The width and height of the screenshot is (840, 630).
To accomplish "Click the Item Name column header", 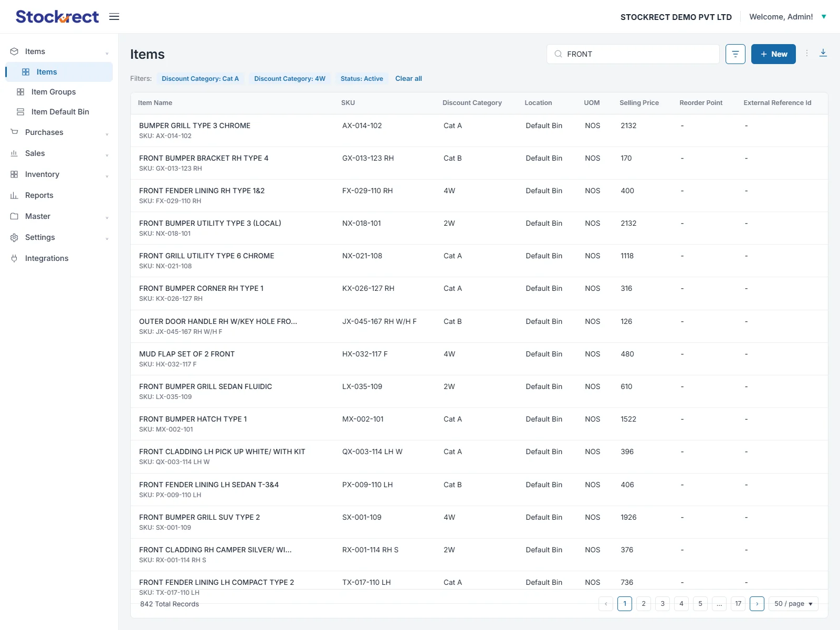I will tap(155, 103).
